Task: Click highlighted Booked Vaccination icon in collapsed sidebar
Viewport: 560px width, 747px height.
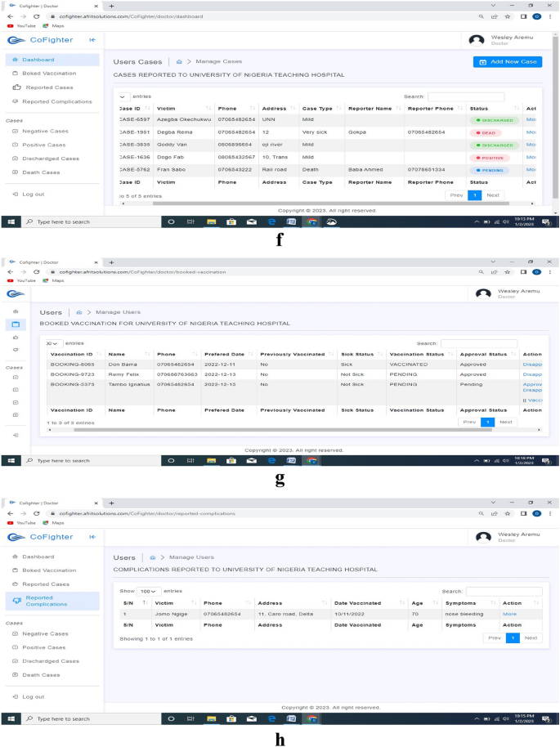Action: [x=15, y=324]
